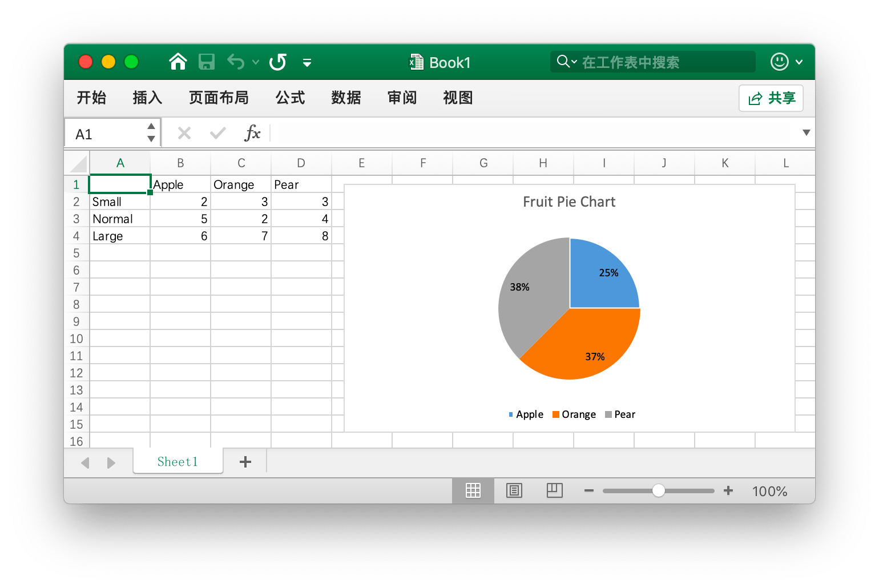Click the Home icon in title bar
This screenshot has height=588, width=879.
(x=178, y=62)
